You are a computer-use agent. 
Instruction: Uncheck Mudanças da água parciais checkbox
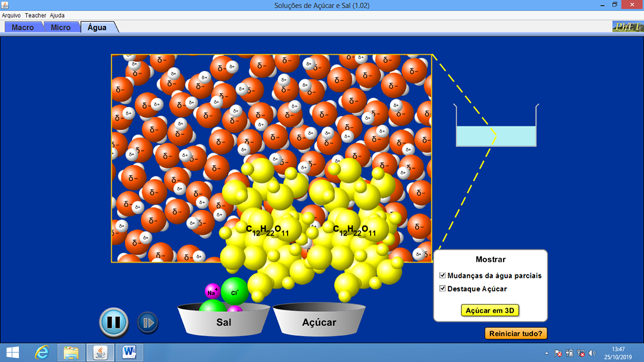[443, 275]
